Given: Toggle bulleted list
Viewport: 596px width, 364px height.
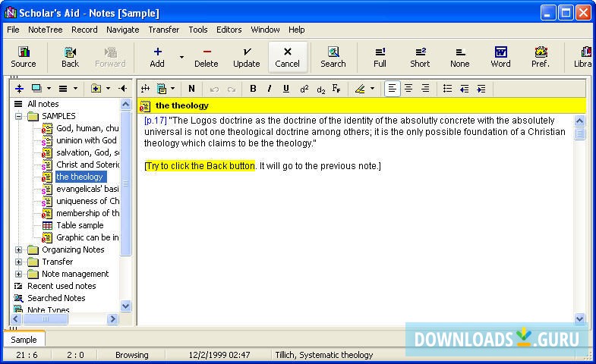Looking at the screenshot, I should click(x=448, y=89).
